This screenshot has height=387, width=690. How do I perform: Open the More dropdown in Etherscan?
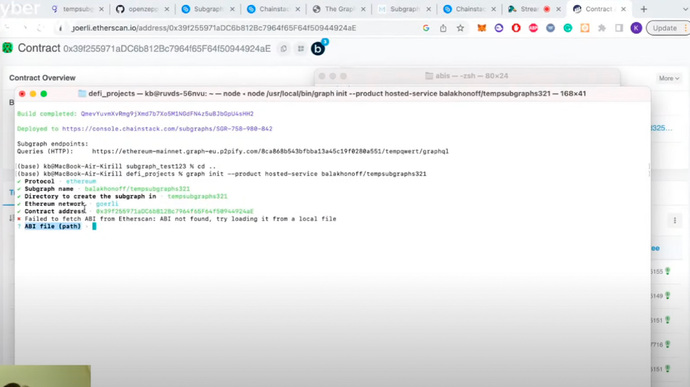click(668, 78)
